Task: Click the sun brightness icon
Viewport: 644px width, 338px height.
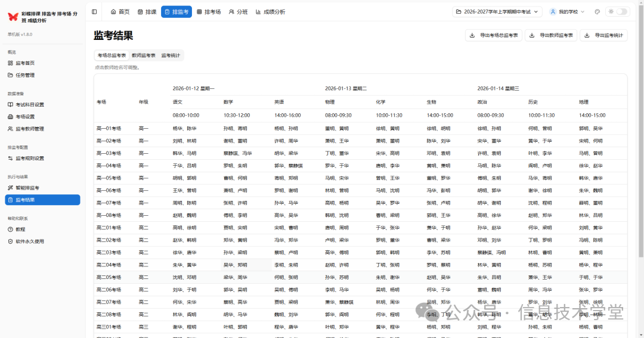Action: [611, 12]
